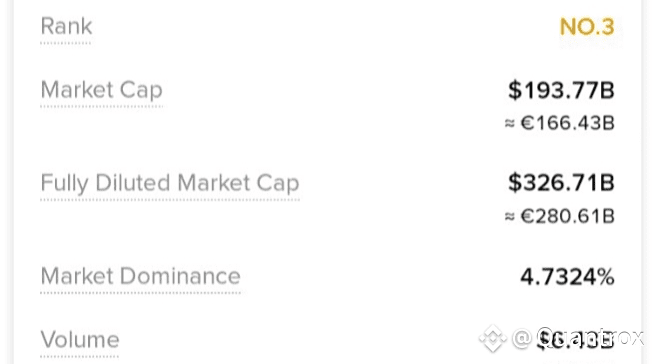Click the Binance logo watermark icon

tap(493, 339)
